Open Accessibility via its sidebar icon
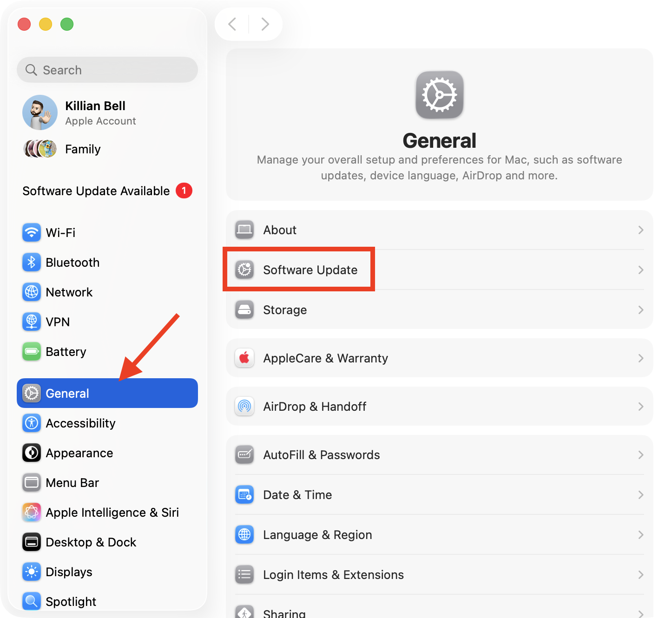672x618 pixels. [x=31, y=423]
